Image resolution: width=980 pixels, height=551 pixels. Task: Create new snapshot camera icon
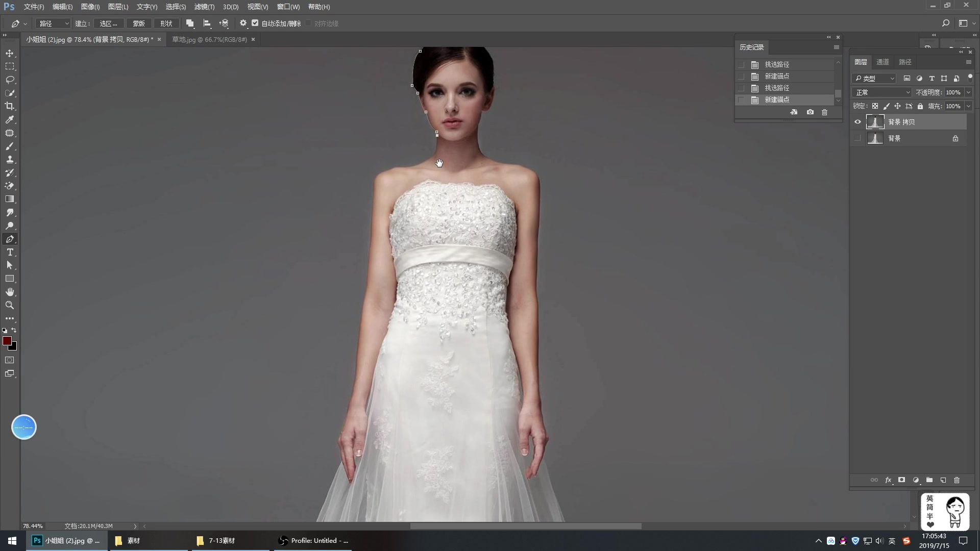pyautogui.click(x=810, y=112)
